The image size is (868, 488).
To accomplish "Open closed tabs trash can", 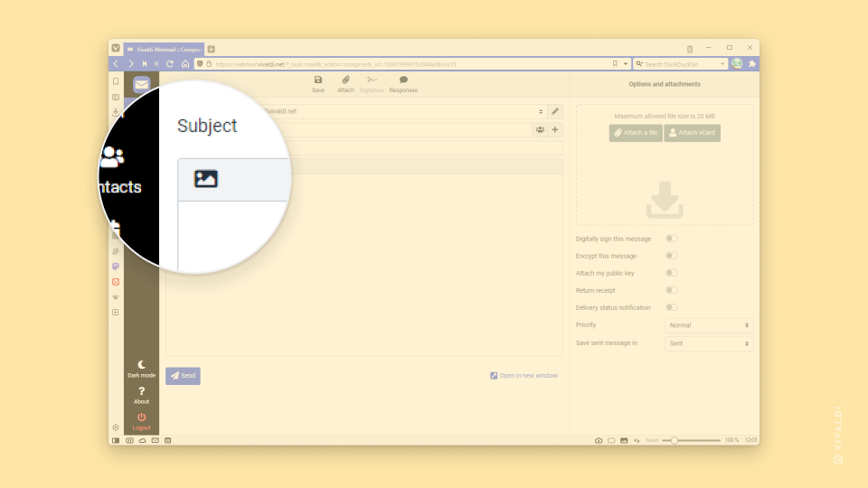I will pyautogui.click(x=690, y=49).
